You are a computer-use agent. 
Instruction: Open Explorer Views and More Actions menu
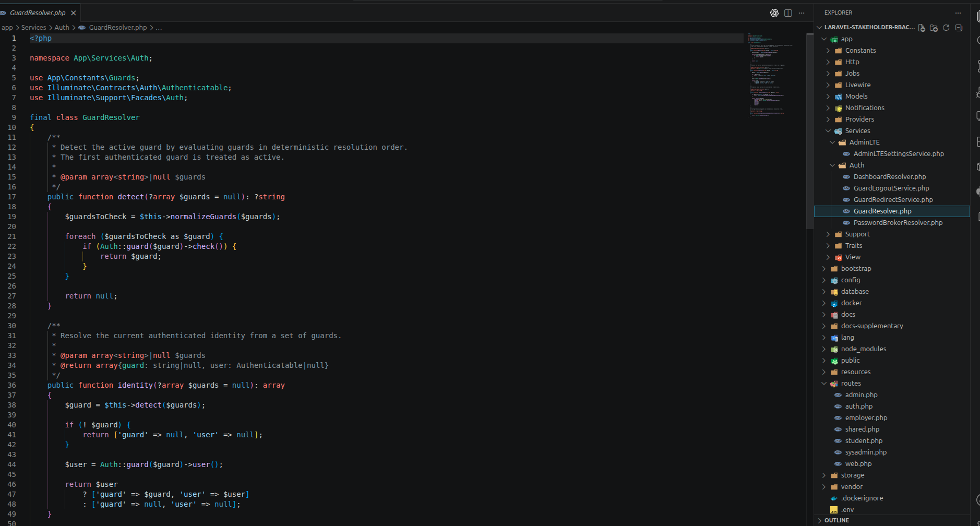958,13
